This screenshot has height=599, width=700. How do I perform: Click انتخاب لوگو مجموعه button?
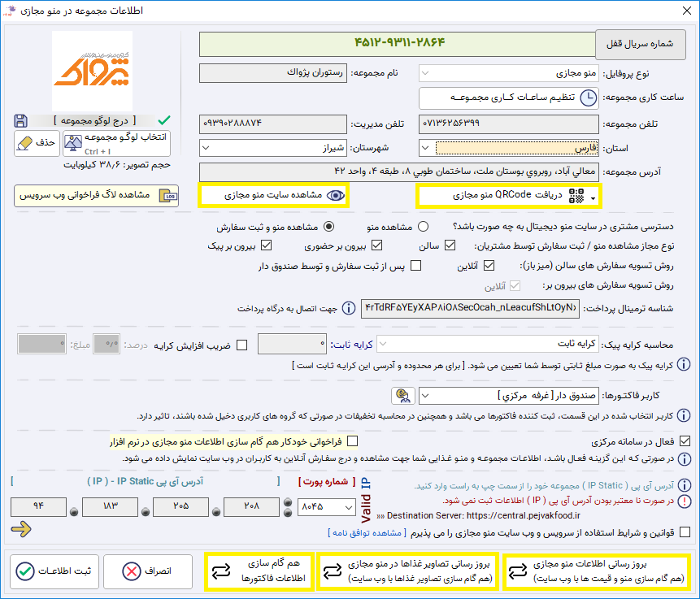click(x=116, y=143)
